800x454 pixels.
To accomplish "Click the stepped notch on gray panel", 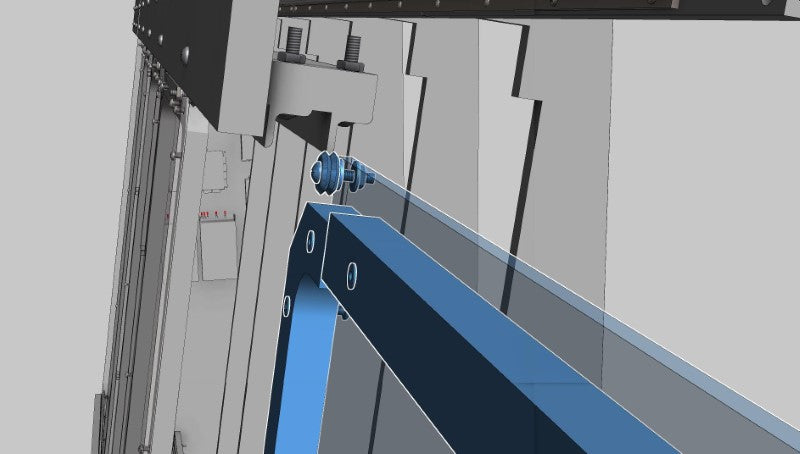I will (520, 93).
